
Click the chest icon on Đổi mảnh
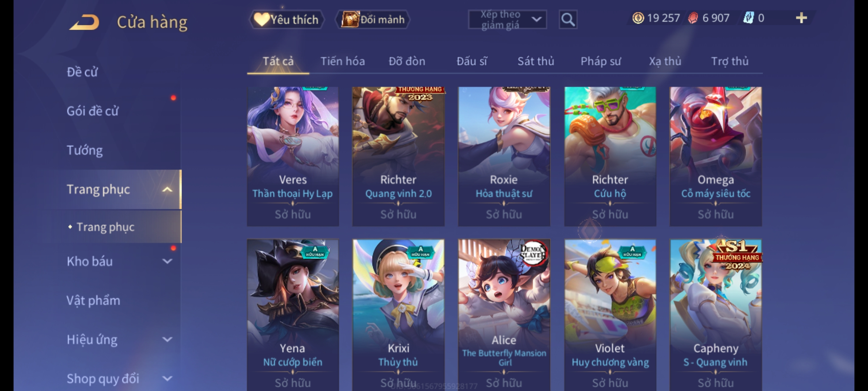pyautogui.click(x=349, y=20)
